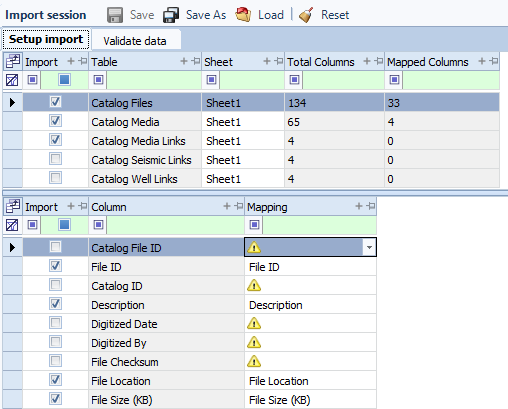Check the Import box for Catalog Well Links
Screen dimensions: 508x409
pos(55,178)
